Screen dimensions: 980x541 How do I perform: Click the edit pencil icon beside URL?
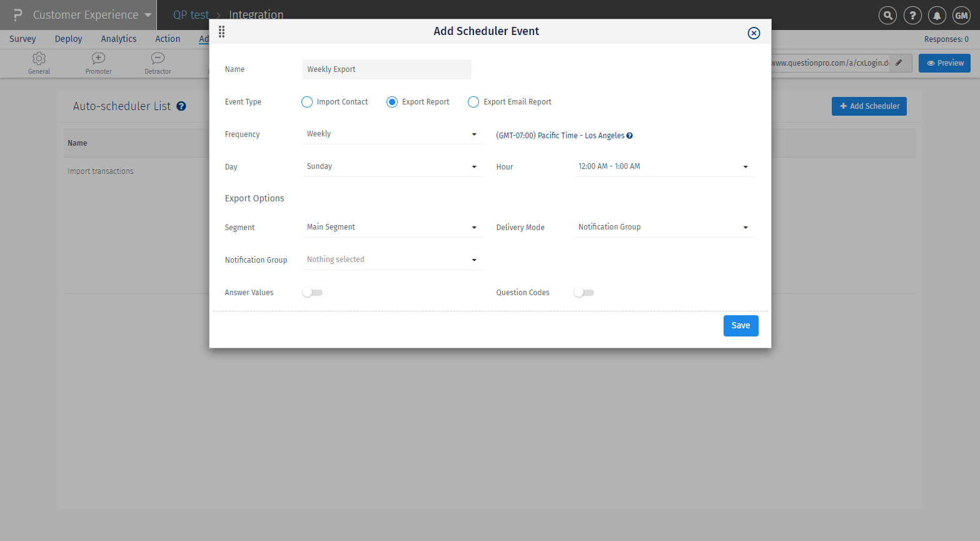899,63
